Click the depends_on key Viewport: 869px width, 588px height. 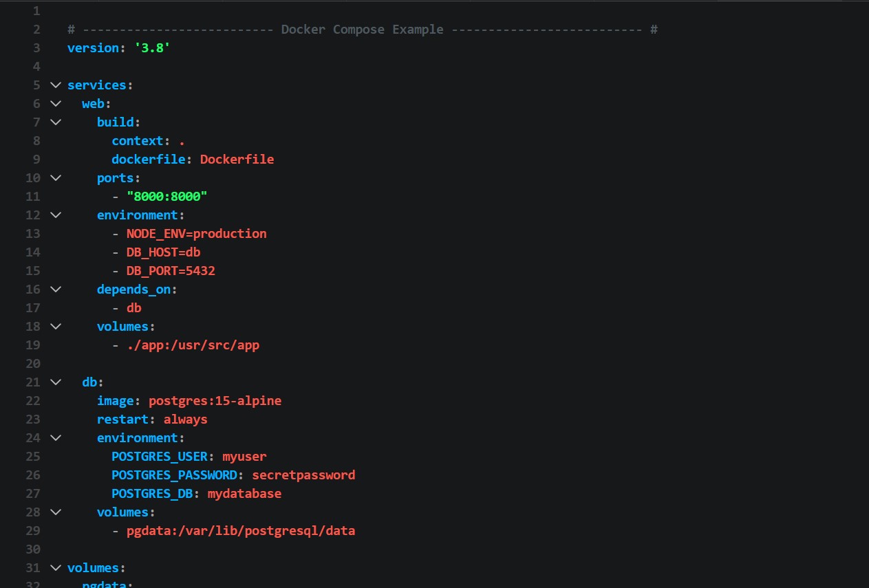pos(133,290)
